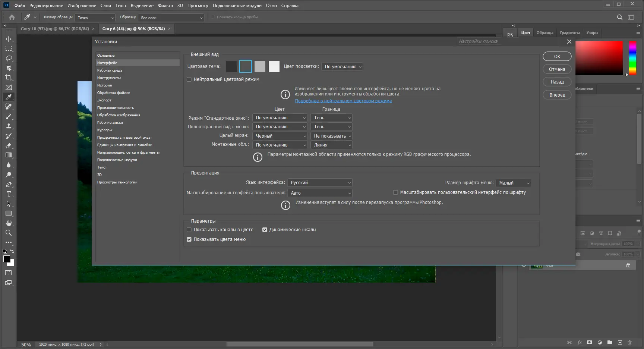Select the Frame tool
The height and width of the screenshot is (349, 644).
pyautogui.click(x=9, y=87)
